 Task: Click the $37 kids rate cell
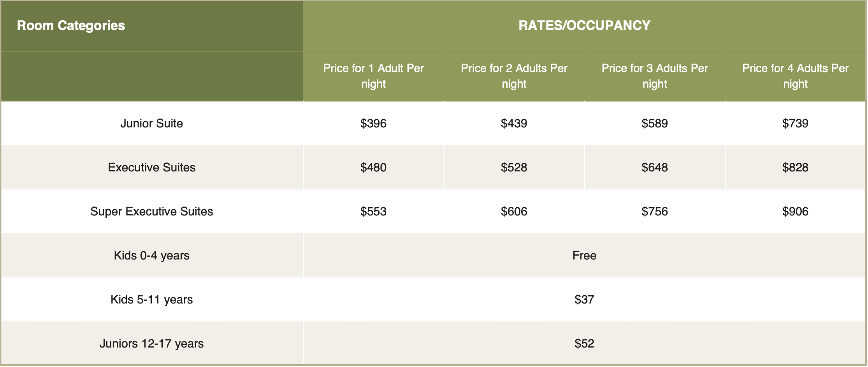(584, 300)
